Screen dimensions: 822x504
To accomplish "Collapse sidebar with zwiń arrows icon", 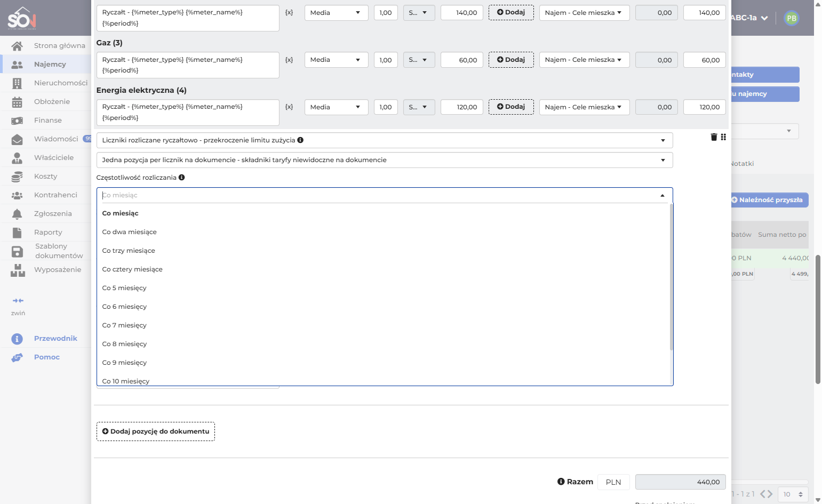I will pos(18,301).
